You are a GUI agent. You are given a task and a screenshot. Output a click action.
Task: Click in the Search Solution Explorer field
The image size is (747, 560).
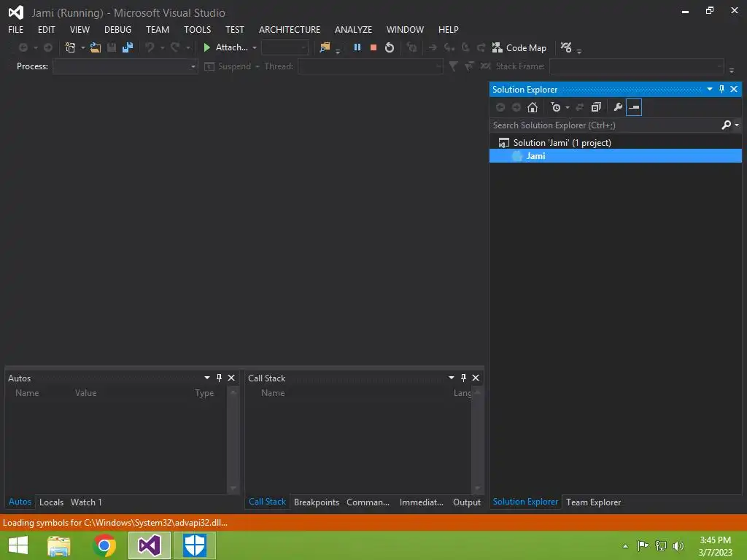(605, 125)
